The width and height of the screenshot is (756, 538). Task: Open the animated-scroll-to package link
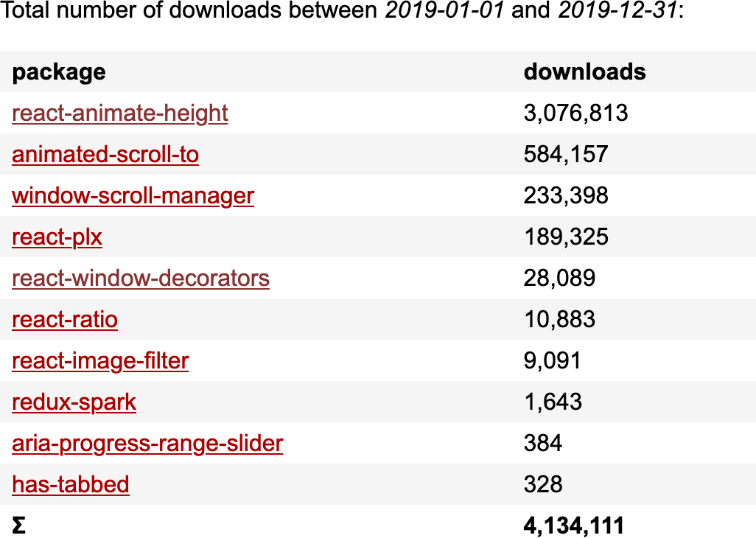105,155
